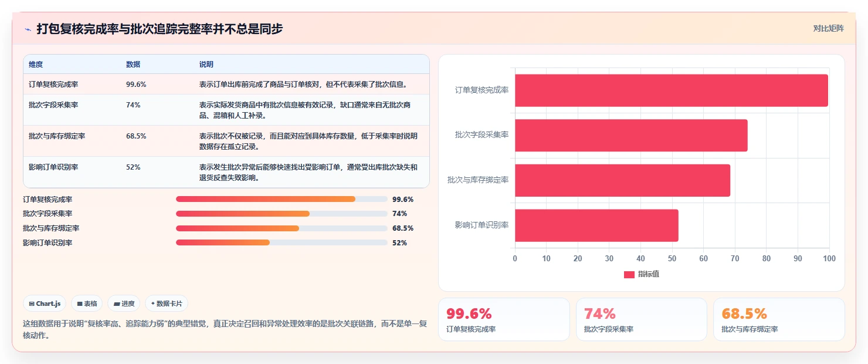Image resolution: width=868 pixels, height=364 pixels.
Task: Click the description starting 表示发生批次异常后
Action: pyautogui.click(x=308, y=172)
